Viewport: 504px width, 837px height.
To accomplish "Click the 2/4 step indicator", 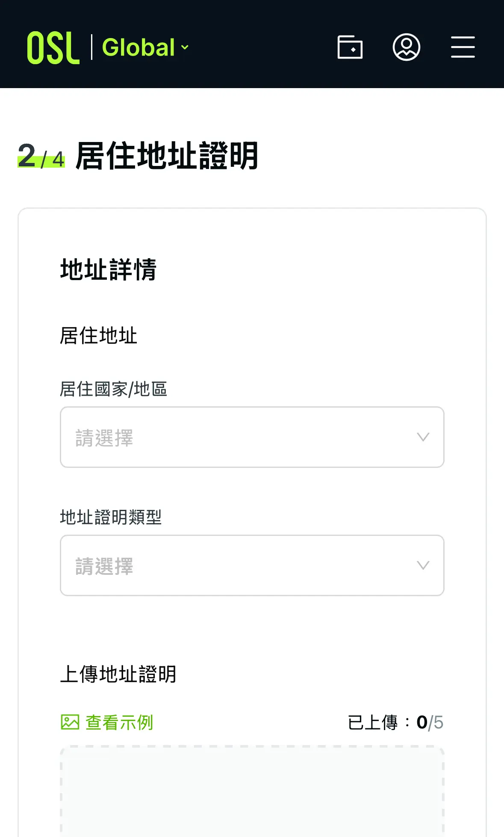I will tap(41, 156).
